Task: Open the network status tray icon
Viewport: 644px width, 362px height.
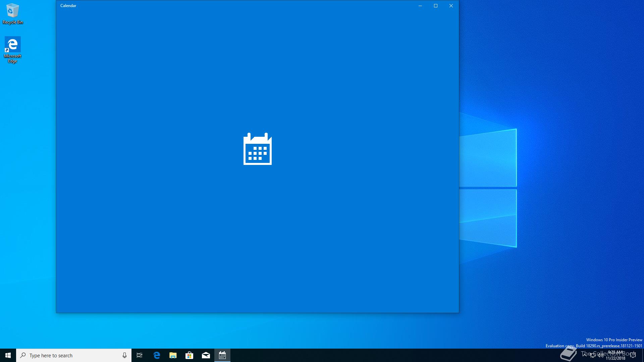Action: click(593, 355)
